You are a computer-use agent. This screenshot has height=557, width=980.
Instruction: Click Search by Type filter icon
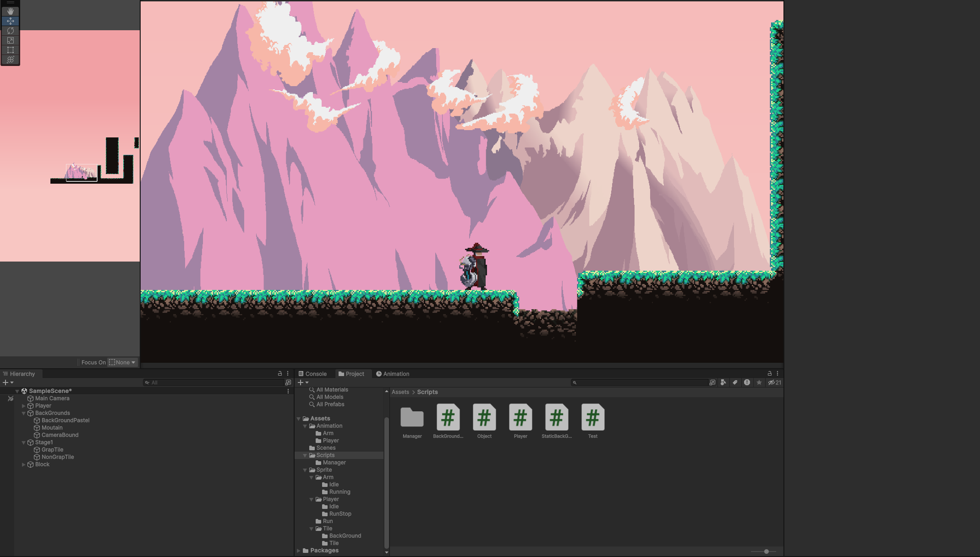point(723,382)
